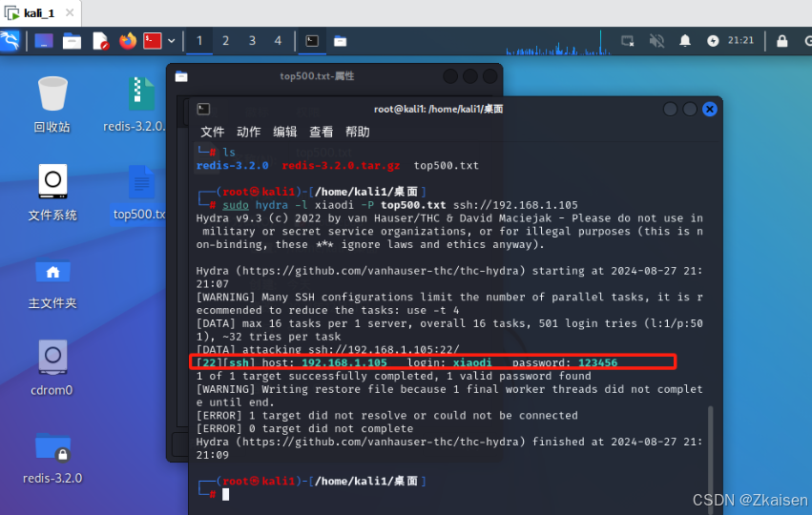
Task: Close the kali_1 VM tab
Action: pos(70,12)
